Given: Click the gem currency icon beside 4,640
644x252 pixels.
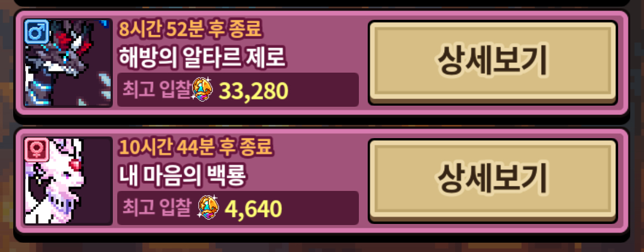Looking at the screenshot, I should coord(209,207).
